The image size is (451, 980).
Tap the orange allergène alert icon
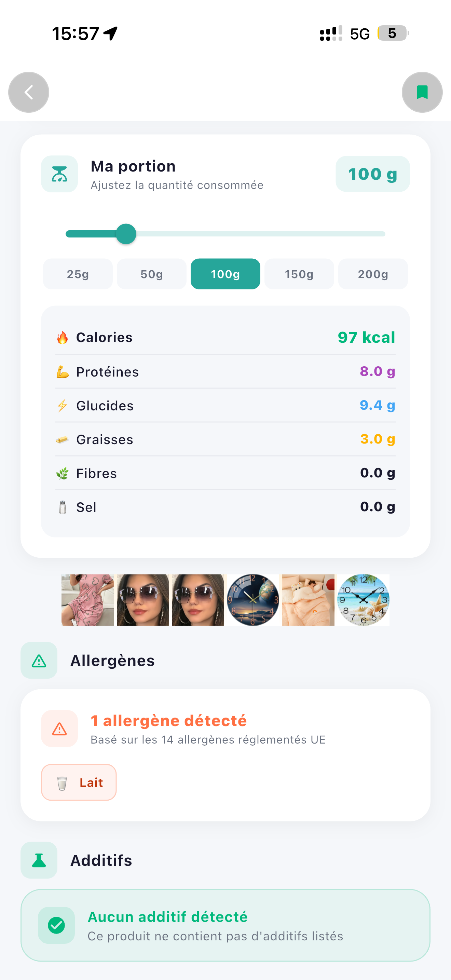coord(59,729)
